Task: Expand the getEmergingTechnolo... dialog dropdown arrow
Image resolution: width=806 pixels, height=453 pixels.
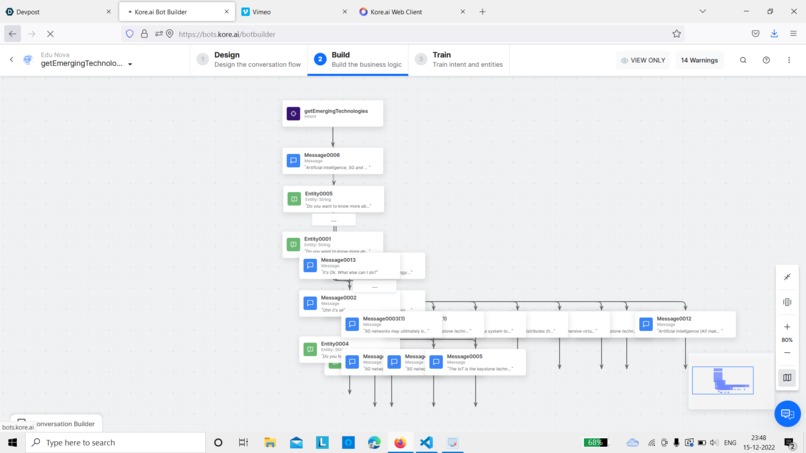Action: [130, 64]
